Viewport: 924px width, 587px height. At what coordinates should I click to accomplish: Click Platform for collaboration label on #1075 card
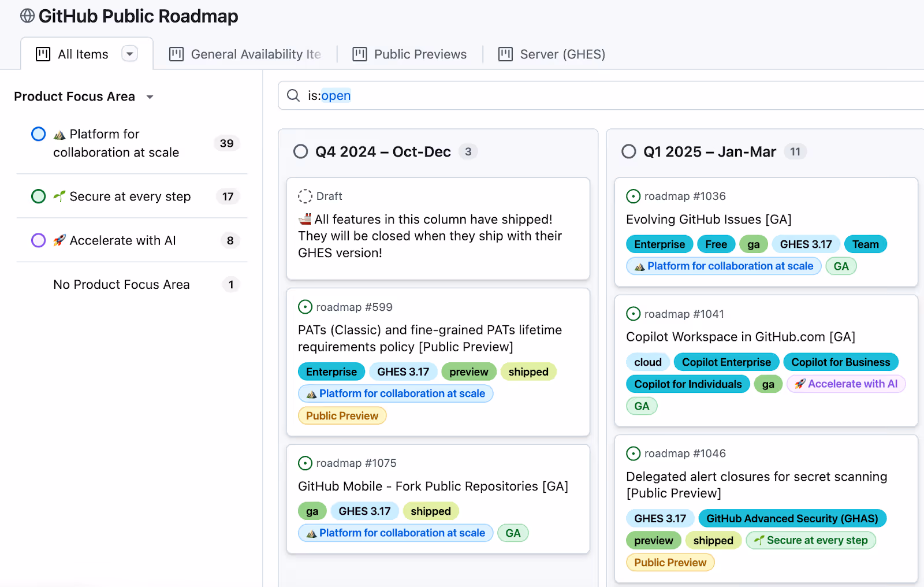pos(396,533)
